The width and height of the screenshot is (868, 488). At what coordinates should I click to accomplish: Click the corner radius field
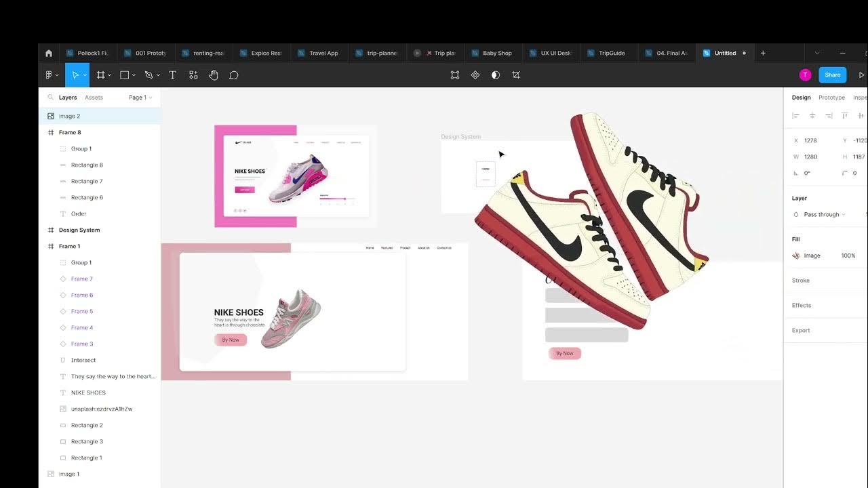point(854,174)
